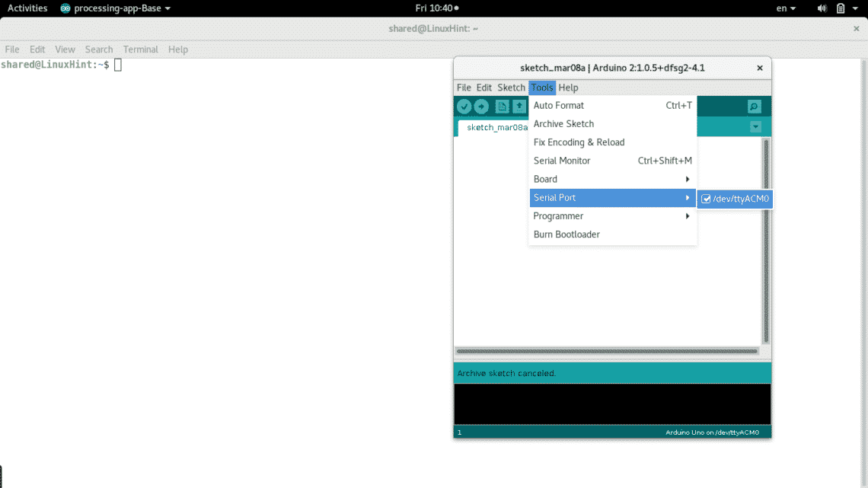Viewport: 868px width, 488px height.
Task: Click the terminal shell prompt line
Action: pos(61,65)
